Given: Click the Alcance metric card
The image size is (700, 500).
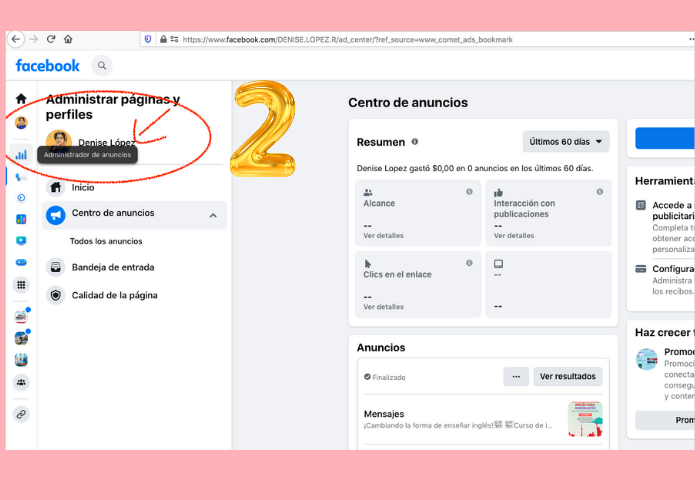Looking at the screenshot, I should tap(418, 213).
